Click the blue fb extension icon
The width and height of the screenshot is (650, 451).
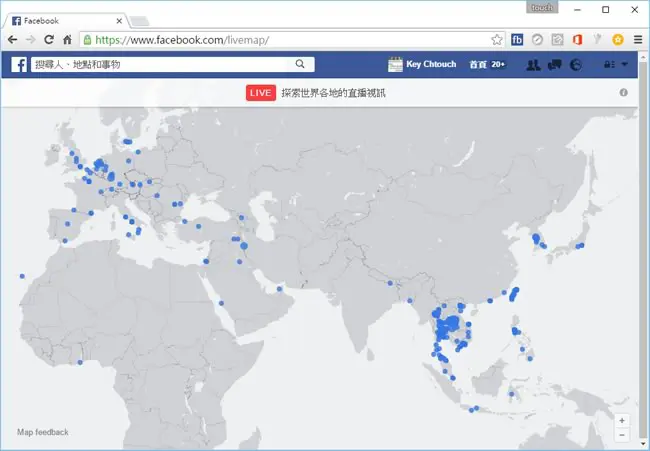[517, 40]
